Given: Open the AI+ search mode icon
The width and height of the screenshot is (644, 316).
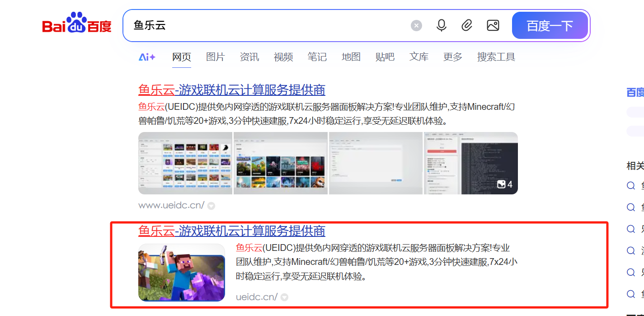Looking at the screenshot, I should (x=147, y=57).
